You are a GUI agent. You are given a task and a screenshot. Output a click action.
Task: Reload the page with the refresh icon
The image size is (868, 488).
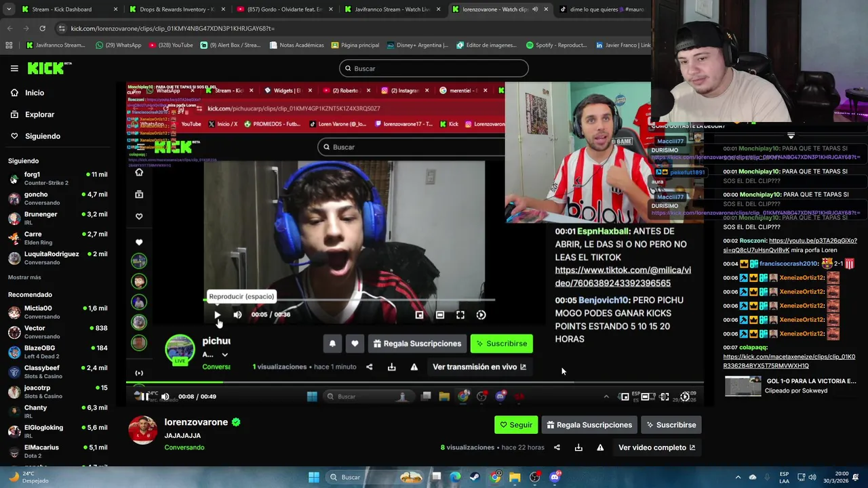pos(42,28)
